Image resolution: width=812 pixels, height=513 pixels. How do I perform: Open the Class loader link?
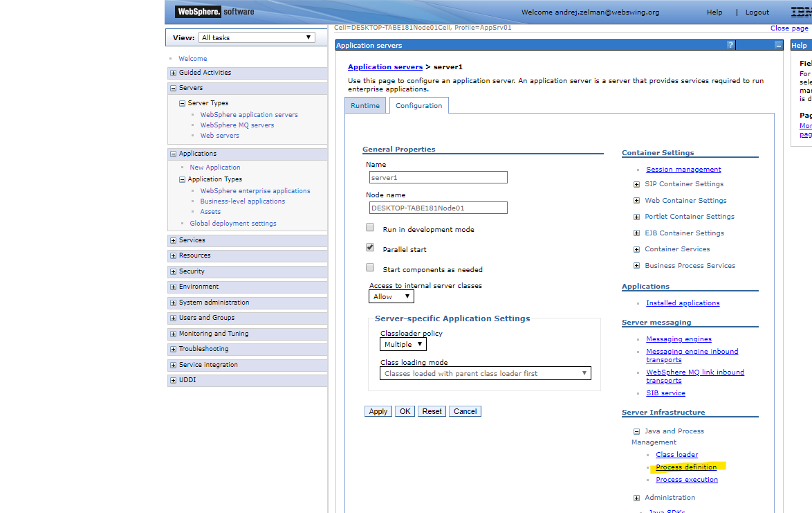[x=677, y=454]
